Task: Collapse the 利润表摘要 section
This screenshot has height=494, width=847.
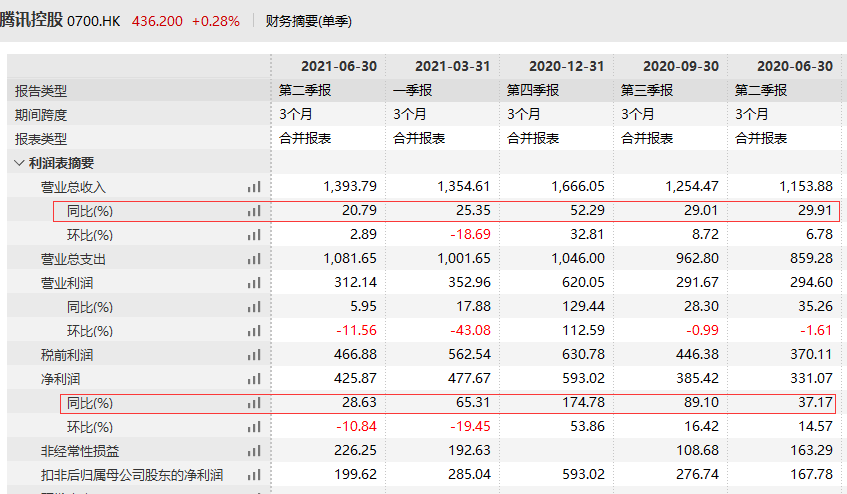Action: (20, 163)
